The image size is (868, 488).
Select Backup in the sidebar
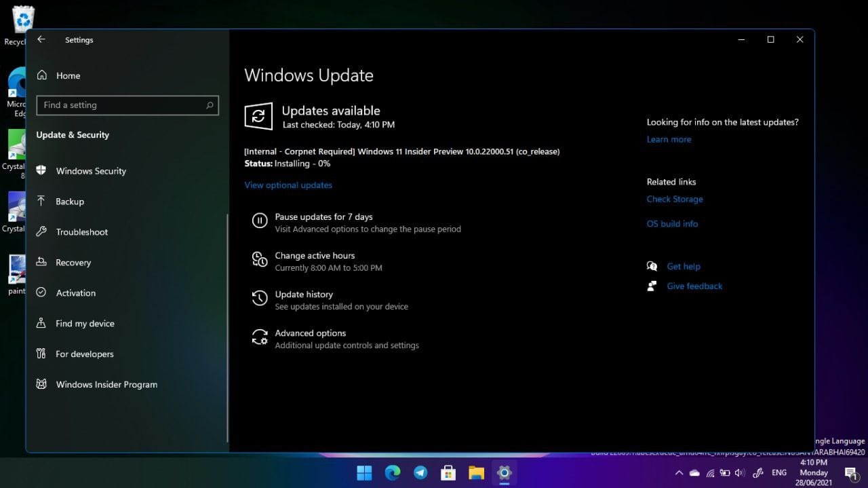point(70,202)
